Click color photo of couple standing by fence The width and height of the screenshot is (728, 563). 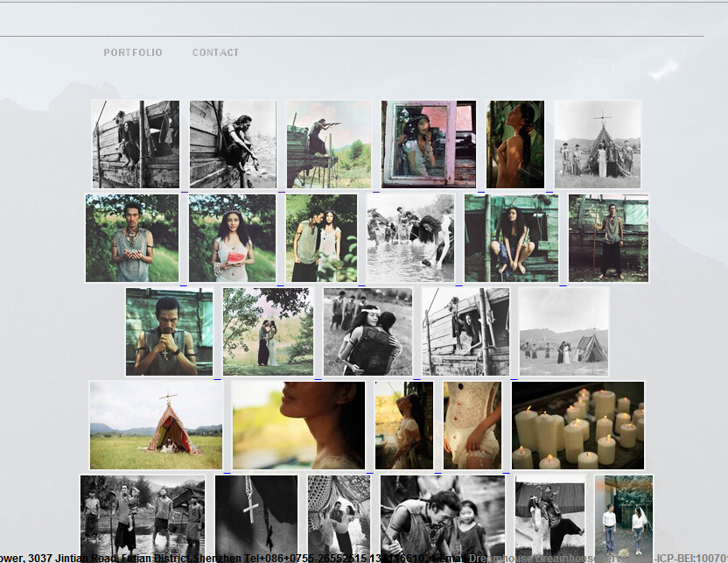coord(624,517)
